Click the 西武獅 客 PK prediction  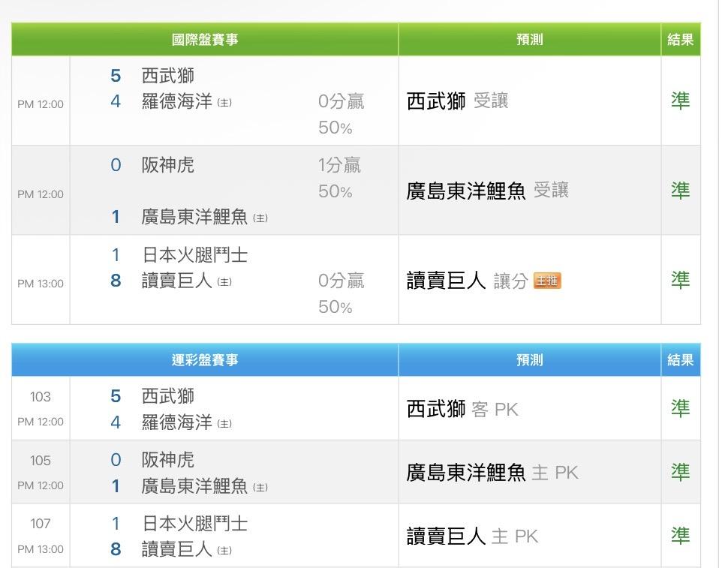462,410
